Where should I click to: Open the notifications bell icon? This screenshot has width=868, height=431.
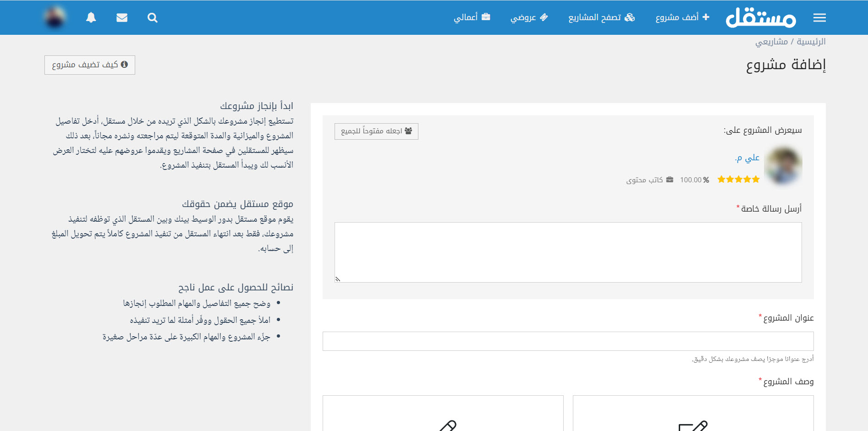(91, 17)
